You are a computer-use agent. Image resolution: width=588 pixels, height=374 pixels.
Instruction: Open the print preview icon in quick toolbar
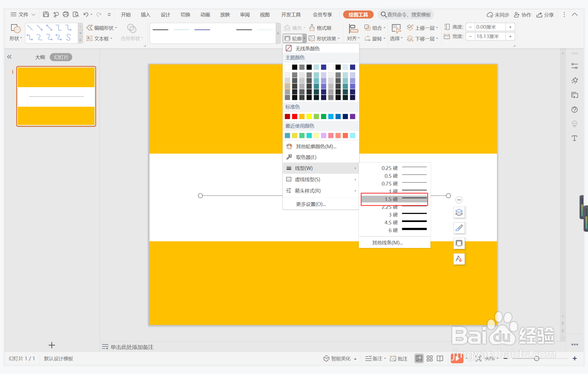[x=76, y=14]
